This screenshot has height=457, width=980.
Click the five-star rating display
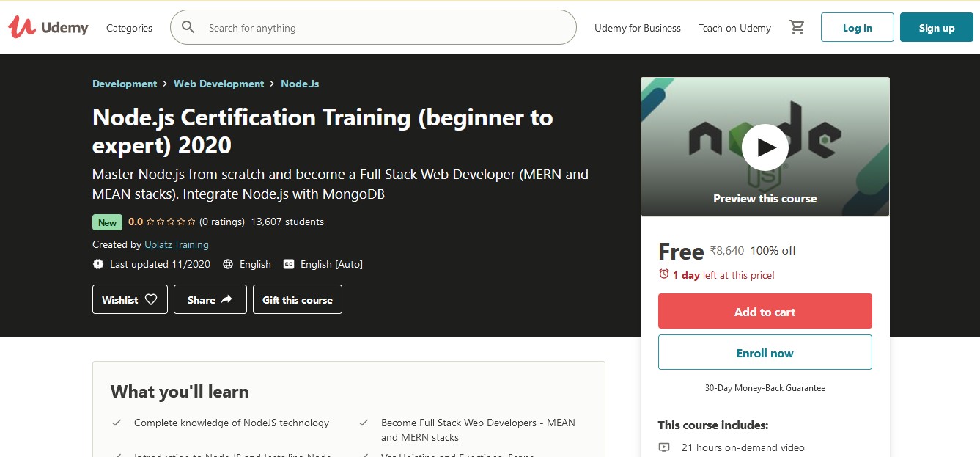click(x=171, y=222)
